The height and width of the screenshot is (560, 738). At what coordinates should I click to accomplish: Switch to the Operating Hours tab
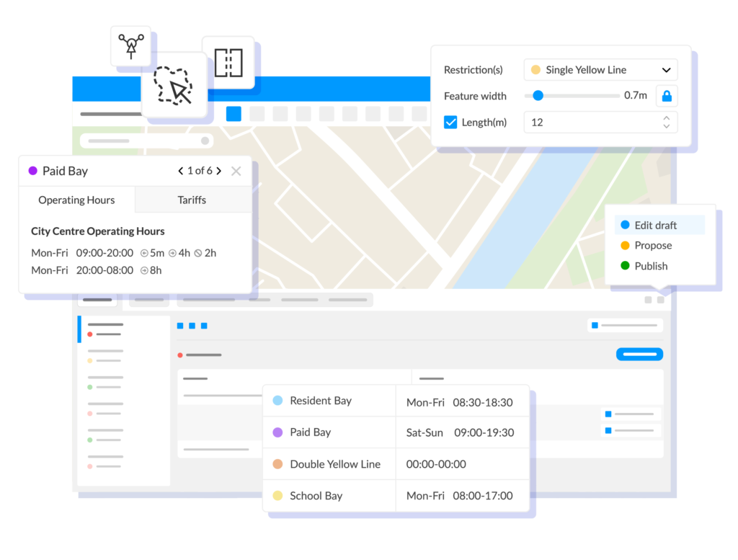click(x=76, y=200)
